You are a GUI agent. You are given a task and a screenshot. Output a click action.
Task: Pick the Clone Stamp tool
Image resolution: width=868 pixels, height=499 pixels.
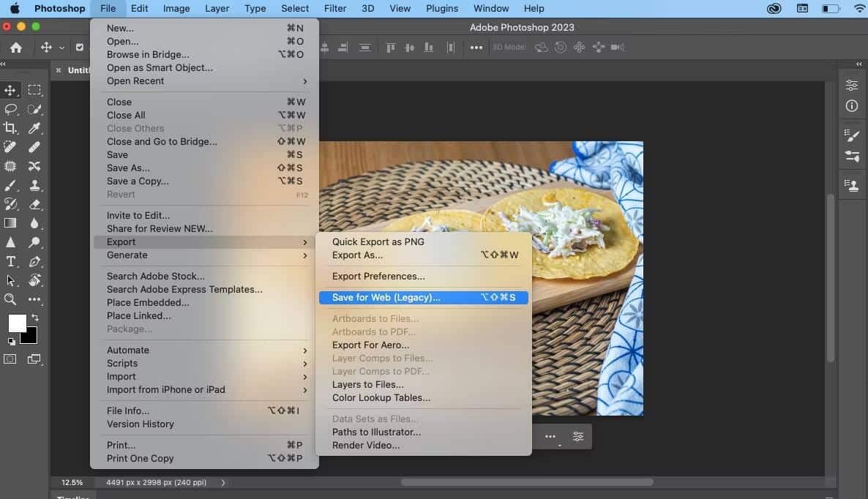pyautogui.click(x=34, y=185)
